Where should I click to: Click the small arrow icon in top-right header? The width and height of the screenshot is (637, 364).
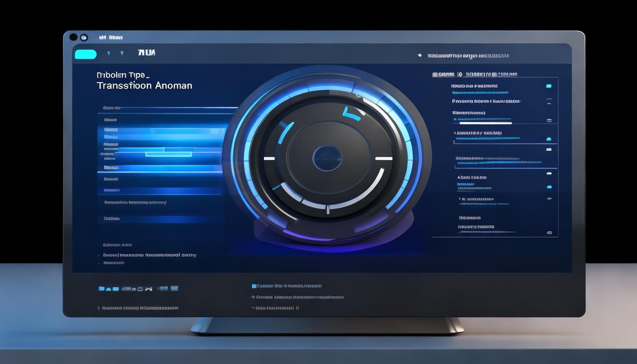coord(419,55)
